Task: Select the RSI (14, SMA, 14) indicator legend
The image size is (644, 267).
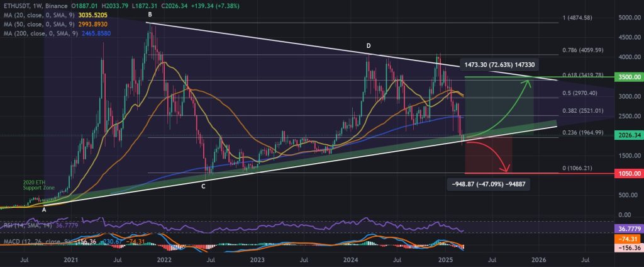Action: (28, 225)
